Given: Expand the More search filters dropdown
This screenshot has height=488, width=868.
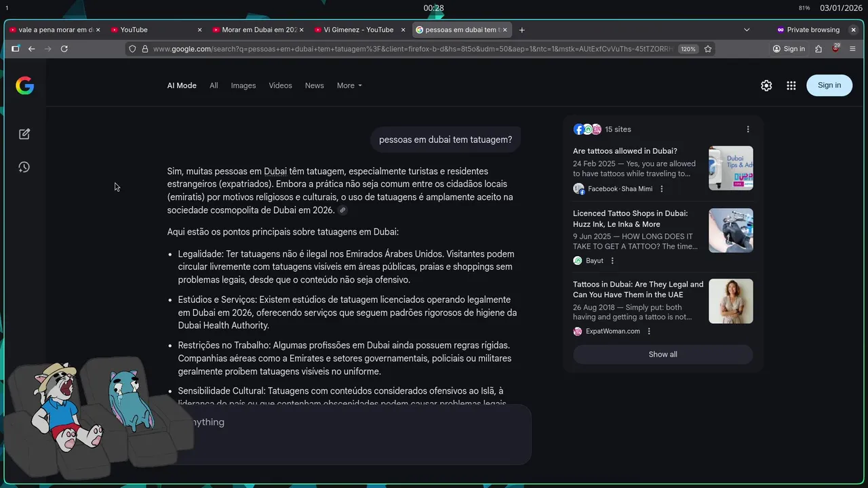Looking at the screenshot, I should tap(349, 85).
